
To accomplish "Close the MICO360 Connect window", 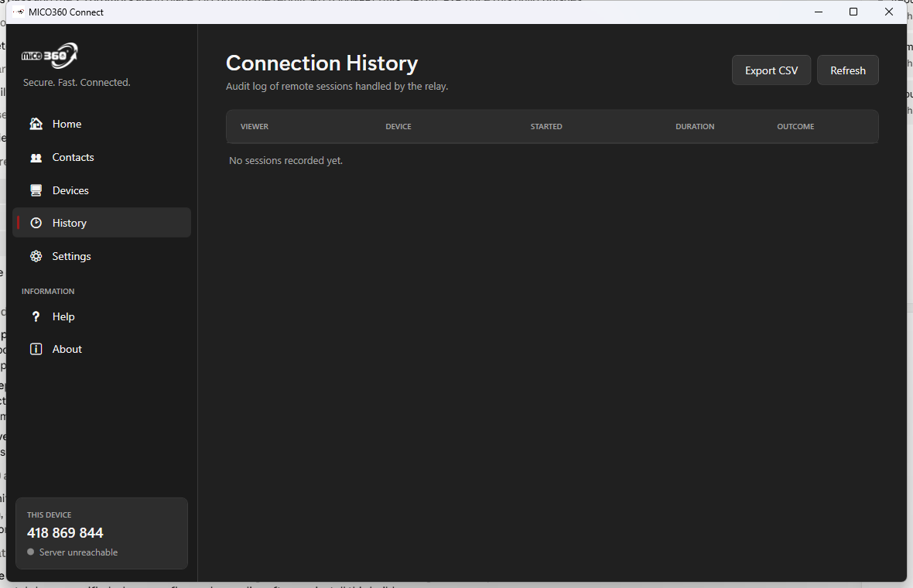I will coord(889,12).
